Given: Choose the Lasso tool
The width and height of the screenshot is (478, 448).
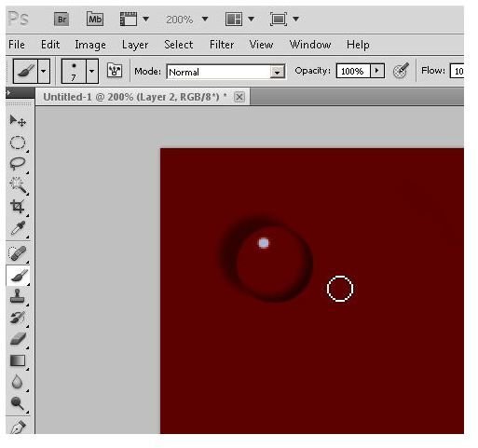Looking at the screenshot, I should (18, 164).
